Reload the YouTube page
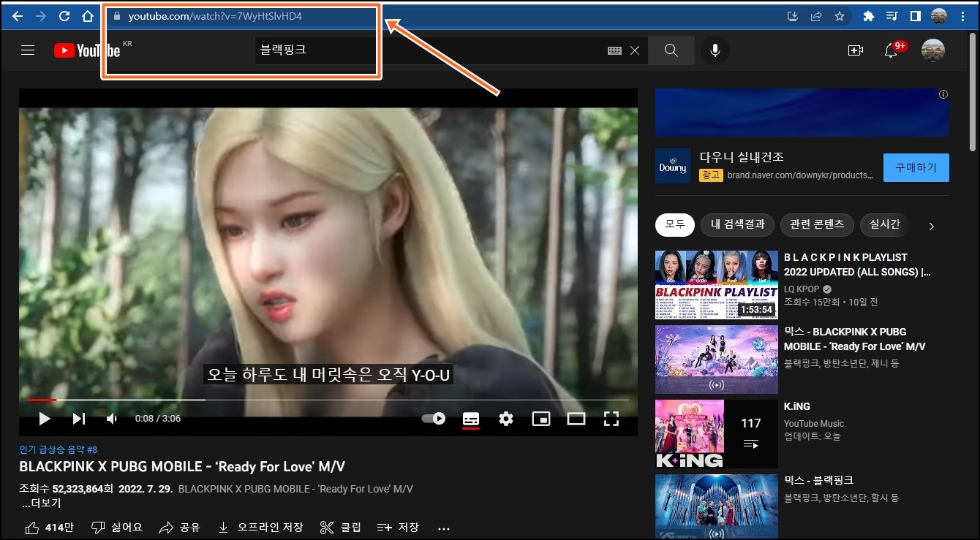 point(64,16)
